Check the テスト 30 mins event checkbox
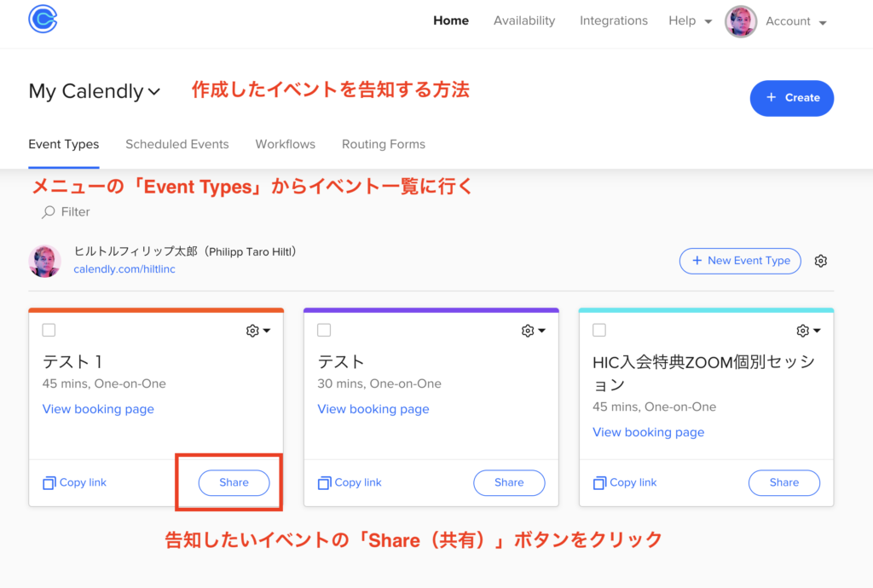The image size is (873, 588). tap(324, 330)
